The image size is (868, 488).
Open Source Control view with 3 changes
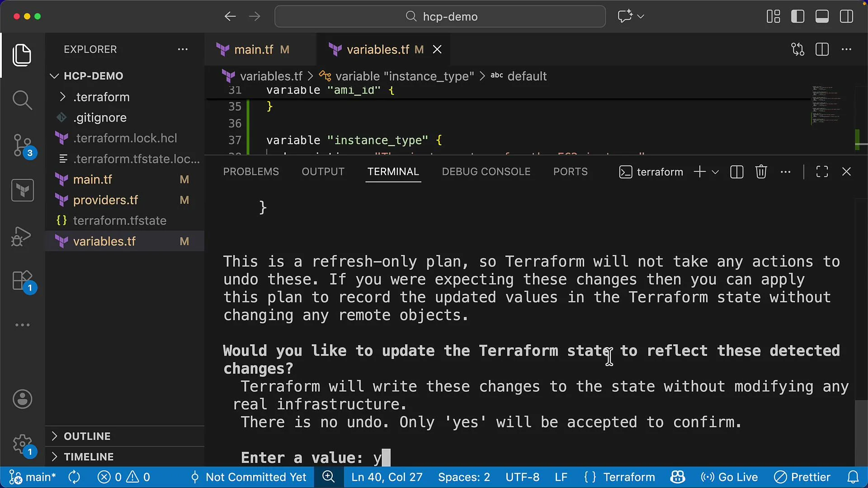pos(22,145)
